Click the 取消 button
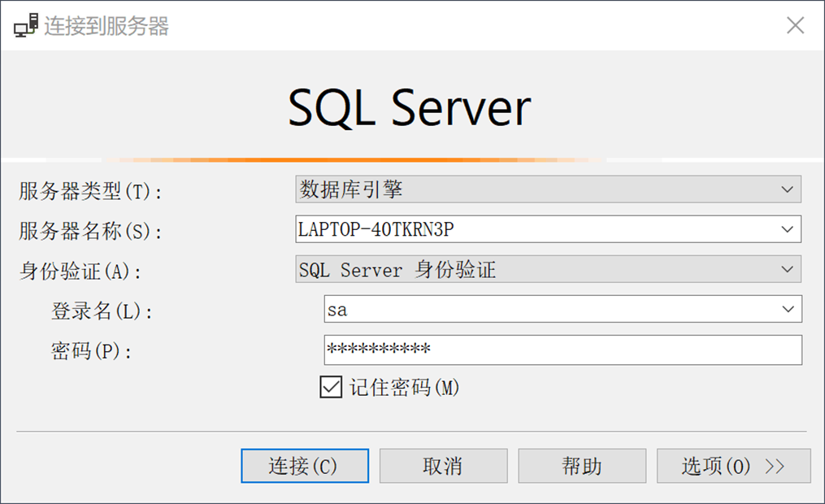Image resolution: width=825 pixels, height=504 pixels. click(443, 466)
